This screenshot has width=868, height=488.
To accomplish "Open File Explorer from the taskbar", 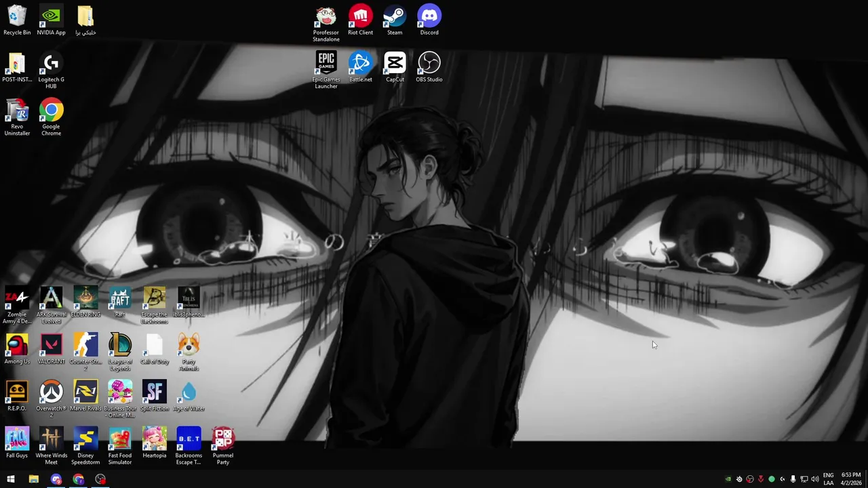I will (x=33, y=479).
